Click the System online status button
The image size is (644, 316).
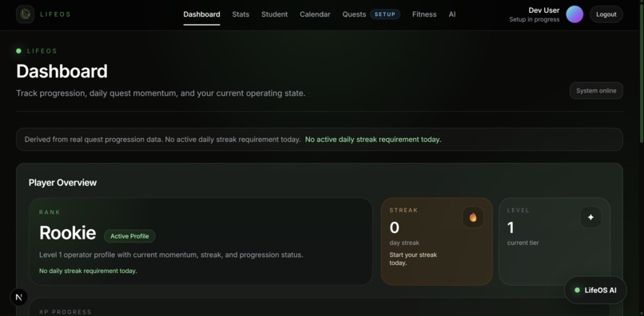coord(596,91)
